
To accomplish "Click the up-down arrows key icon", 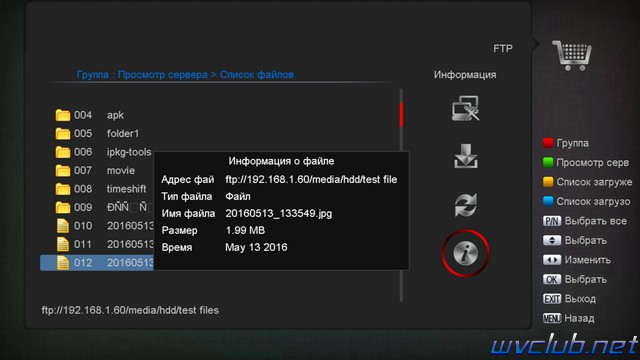I will click(552, 240).
